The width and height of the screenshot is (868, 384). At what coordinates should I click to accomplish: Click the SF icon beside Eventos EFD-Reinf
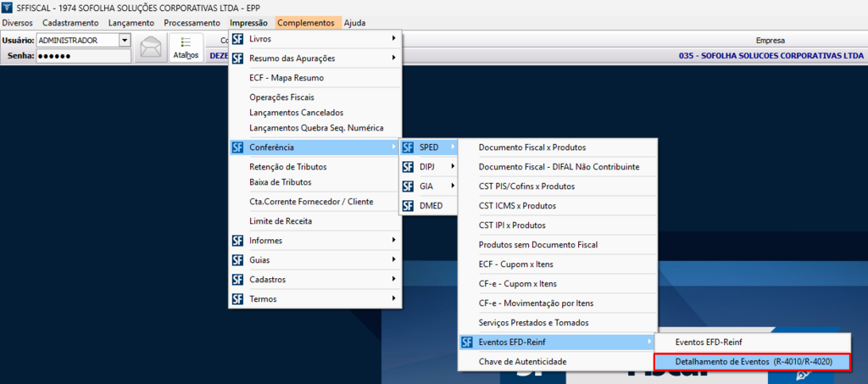tap(467, 342)
